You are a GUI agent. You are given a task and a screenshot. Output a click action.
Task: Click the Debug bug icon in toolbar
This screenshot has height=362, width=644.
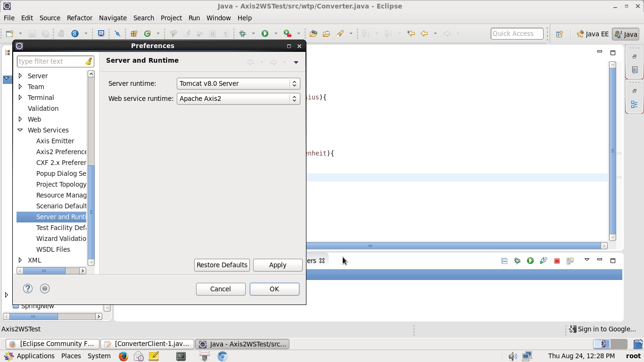point(243,33)
